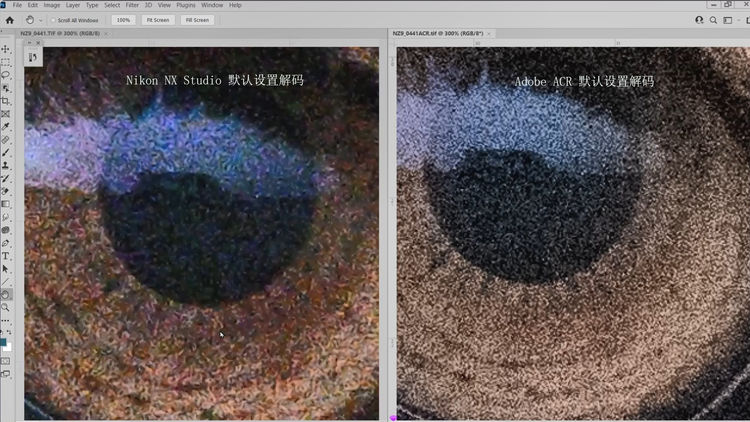Screen dimensions: 750x422
Task: Select the Lasso tool
Action: coord(5,75)
